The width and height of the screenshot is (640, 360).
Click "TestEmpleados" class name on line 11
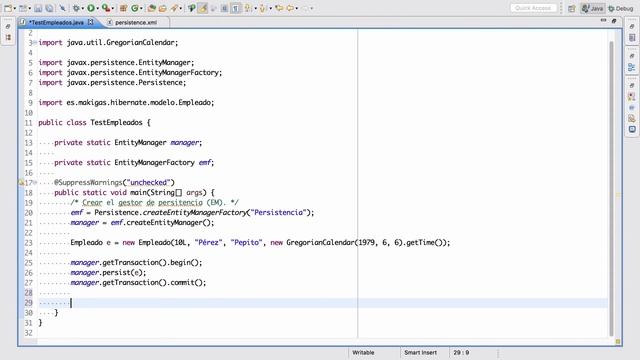[x=116, y=122]
